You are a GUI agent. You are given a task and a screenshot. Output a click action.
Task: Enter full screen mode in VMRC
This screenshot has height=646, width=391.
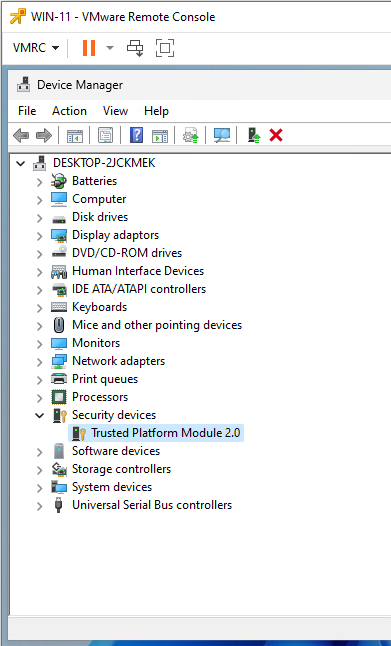[165, 48]
